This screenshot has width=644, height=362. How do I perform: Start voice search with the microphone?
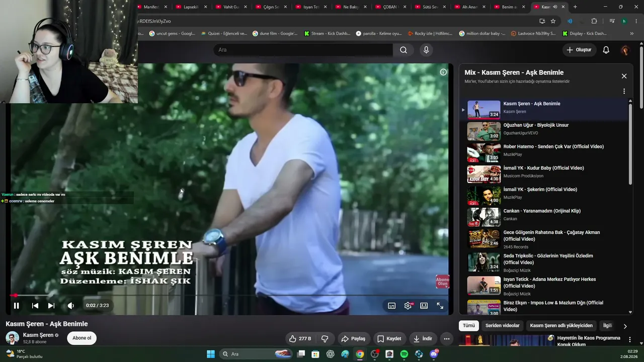[x=426, y=50]
